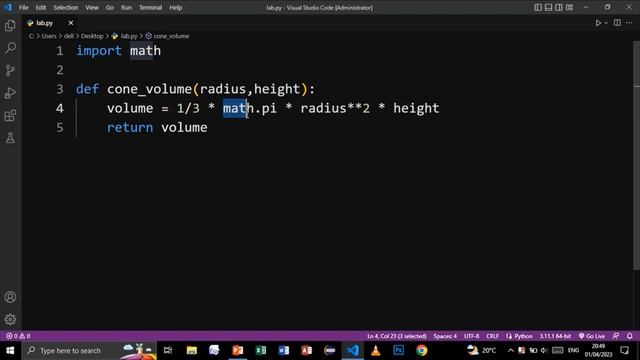Screen dimensions: 640x360
Task: Show hidden system tray icons
Action: coord(511,351)
